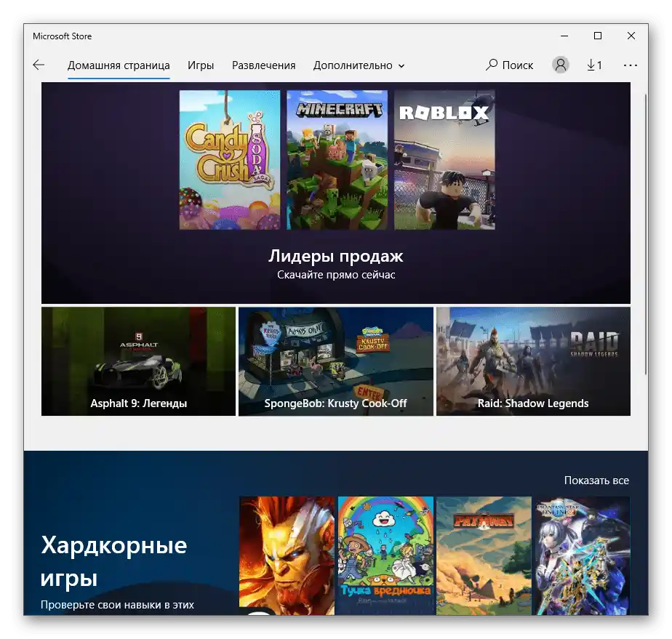
Task: Click the Показать все link
Action: click(596, 481)
